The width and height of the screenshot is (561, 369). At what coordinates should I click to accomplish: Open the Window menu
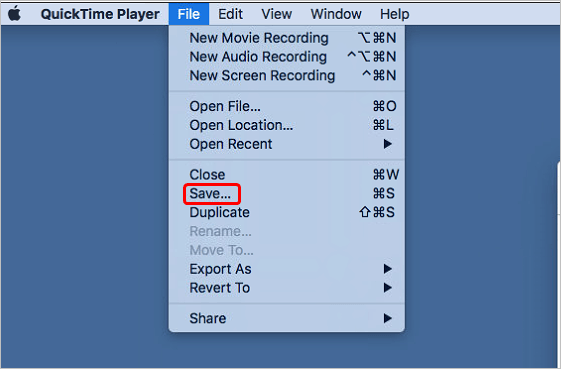pyautogui.click(x=336, y=14)
